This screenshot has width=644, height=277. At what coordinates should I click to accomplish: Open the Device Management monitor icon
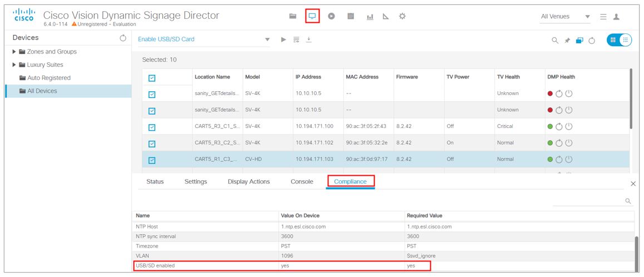312,17
